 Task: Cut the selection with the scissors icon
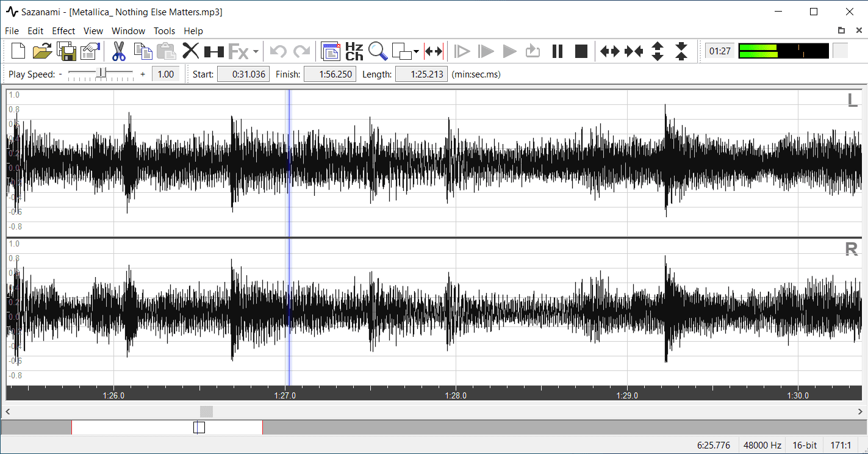(119, 51)
